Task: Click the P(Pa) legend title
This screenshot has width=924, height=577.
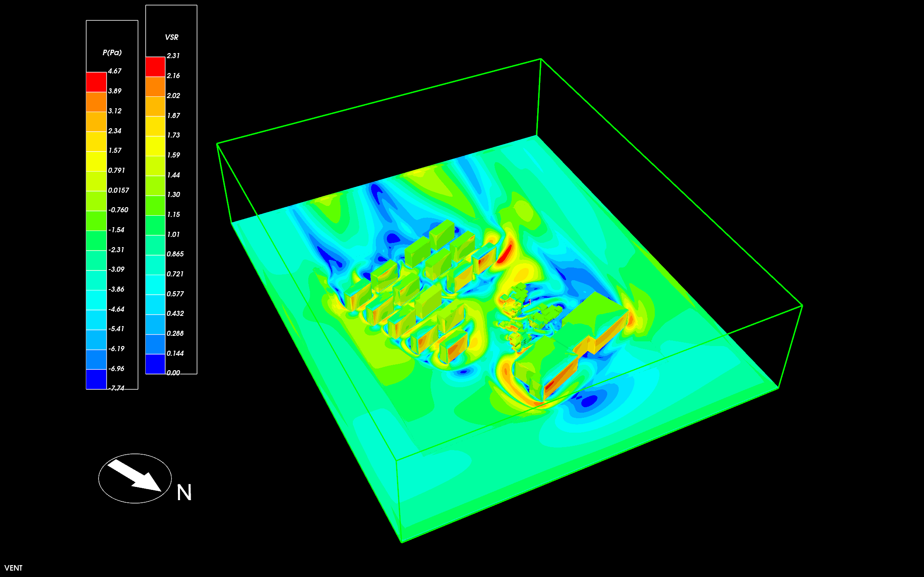Action: coord(112,52)
